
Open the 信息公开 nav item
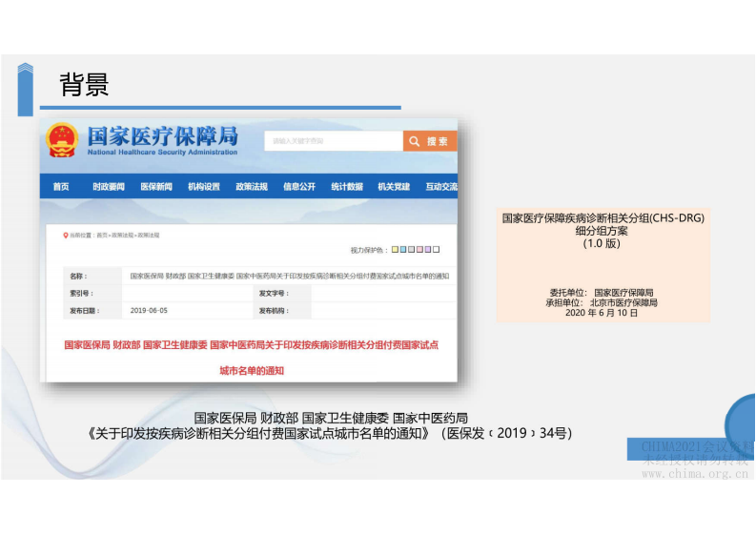pyautogui.click(x=299, y=187)
